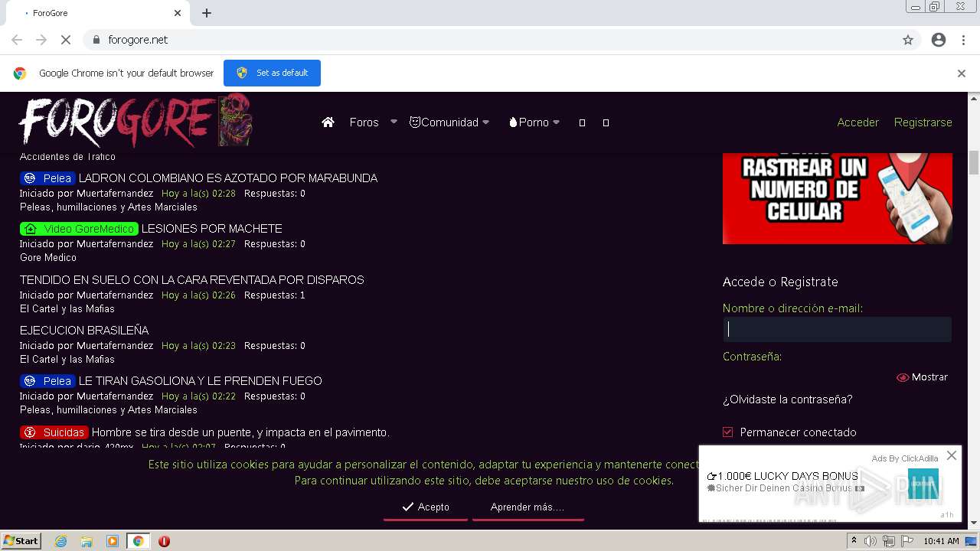Click the Video GoreMedico tag
Screen dimensions: 980x551
(79, 229)
